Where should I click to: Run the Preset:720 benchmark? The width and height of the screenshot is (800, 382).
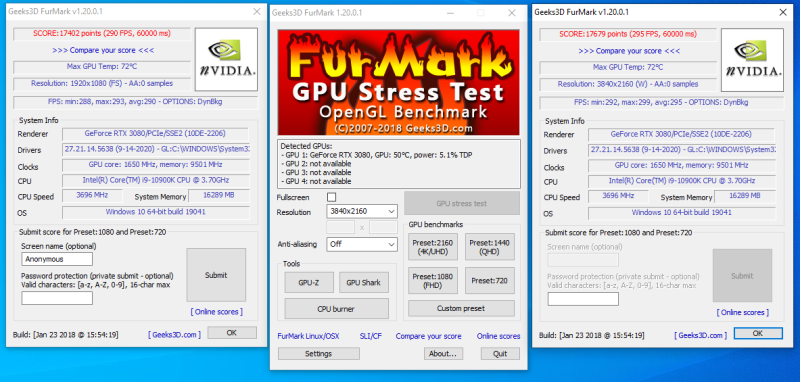click(x=490, y=281)
